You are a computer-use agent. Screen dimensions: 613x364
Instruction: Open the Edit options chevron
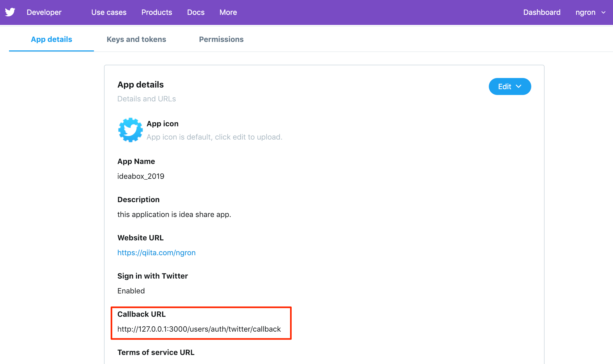pos(519,86)
